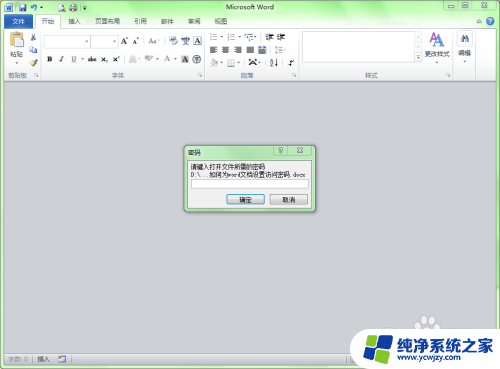Click Show/Hide paragraph marks icon
Screen dimensions: 500x369
291,62
